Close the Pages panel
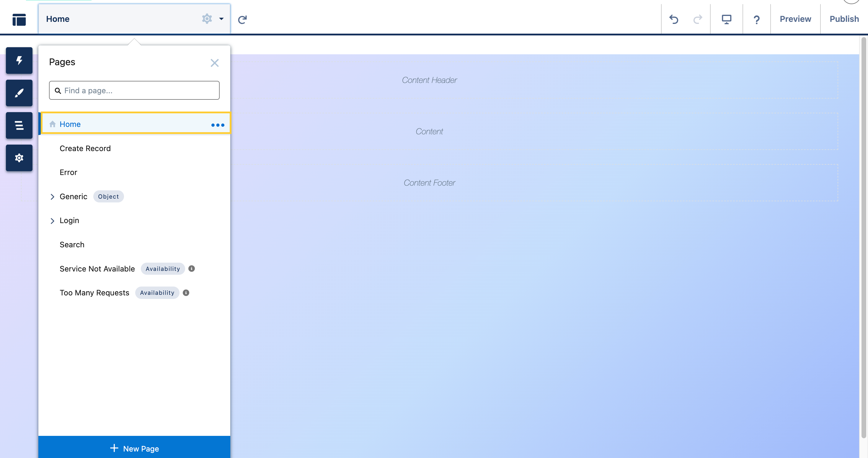 215,63
